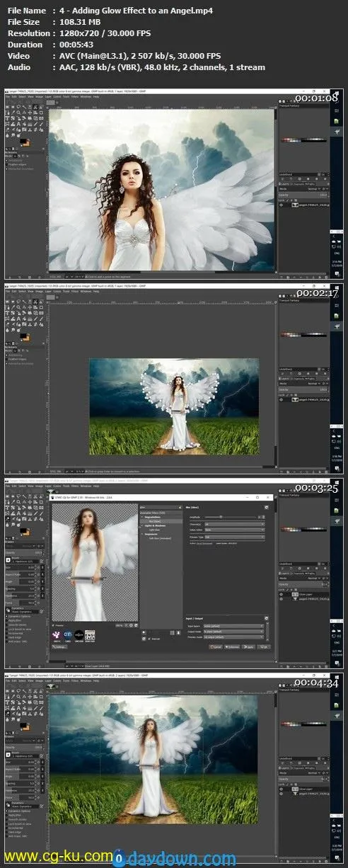
Task: Open the Output mode dropdown in the G'MIC dialog
Action: [x=233, y=632]
